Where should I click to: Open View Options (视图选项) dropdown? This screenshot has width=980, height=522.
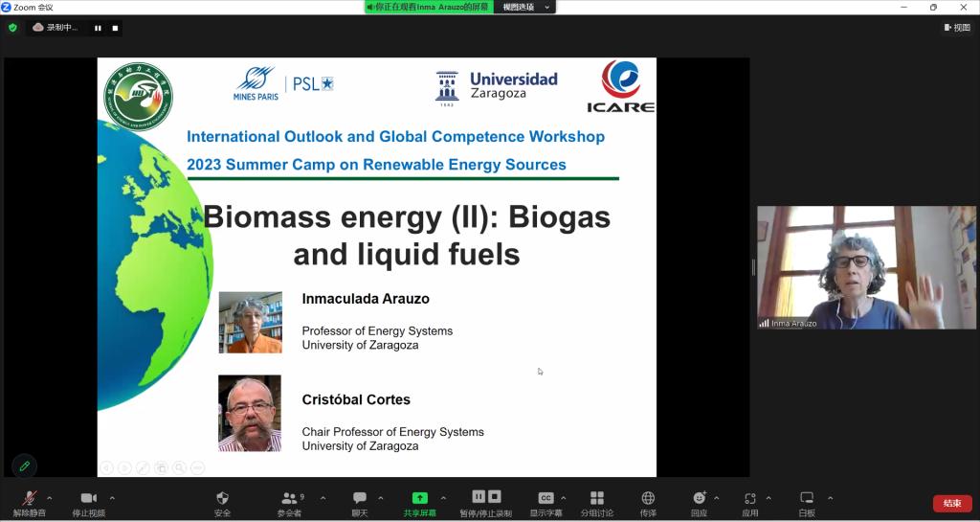(x=525, y=7)
